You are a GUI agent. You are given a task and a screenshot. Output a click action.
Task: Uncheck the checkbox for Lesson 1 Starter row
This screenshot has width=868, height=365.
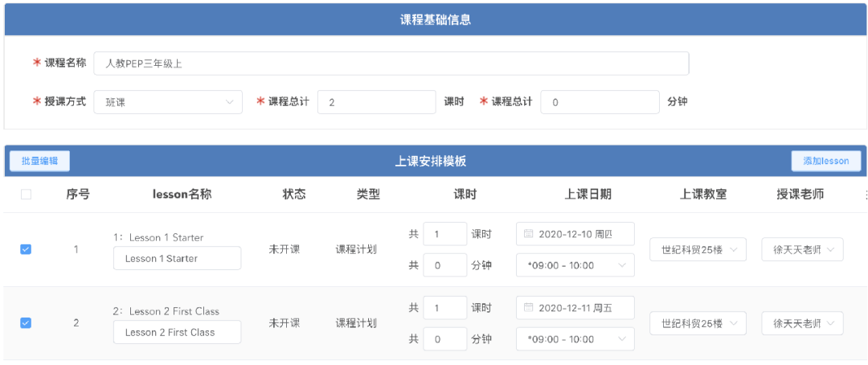point(26,249)
